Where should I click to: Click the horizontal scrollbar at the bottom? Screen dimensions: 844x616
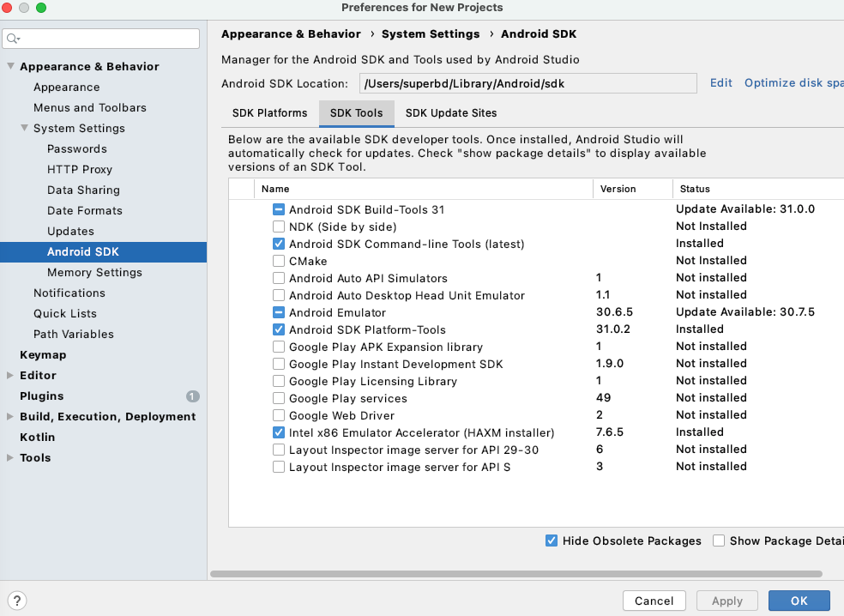[515, 574]
